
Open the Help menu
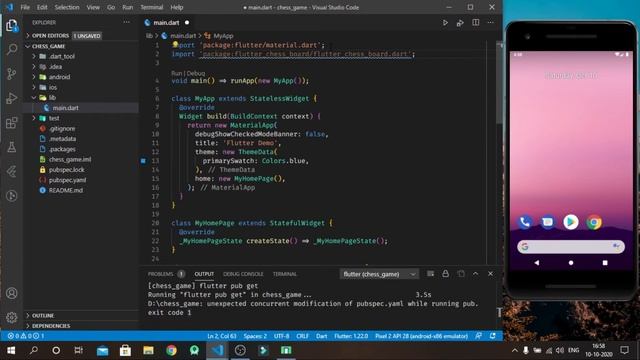coord(176,7)
